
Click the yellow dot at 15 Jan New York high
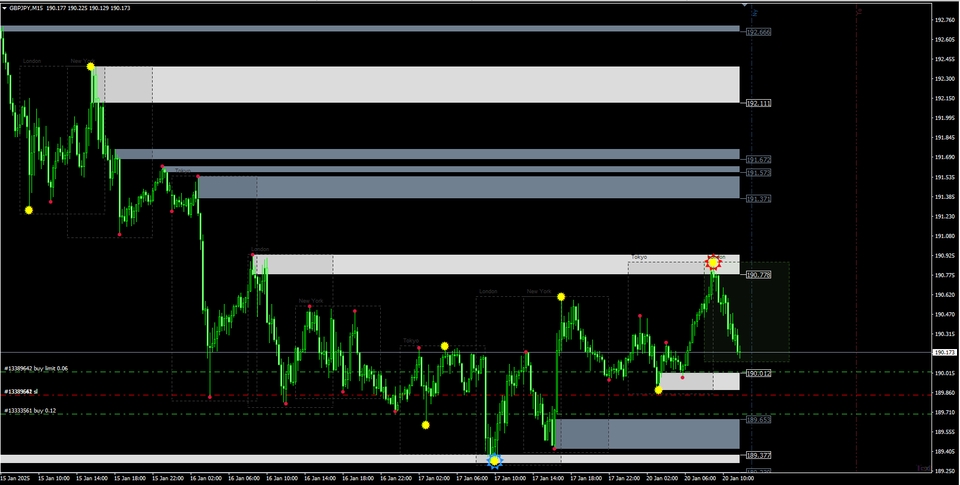point(91,66)
